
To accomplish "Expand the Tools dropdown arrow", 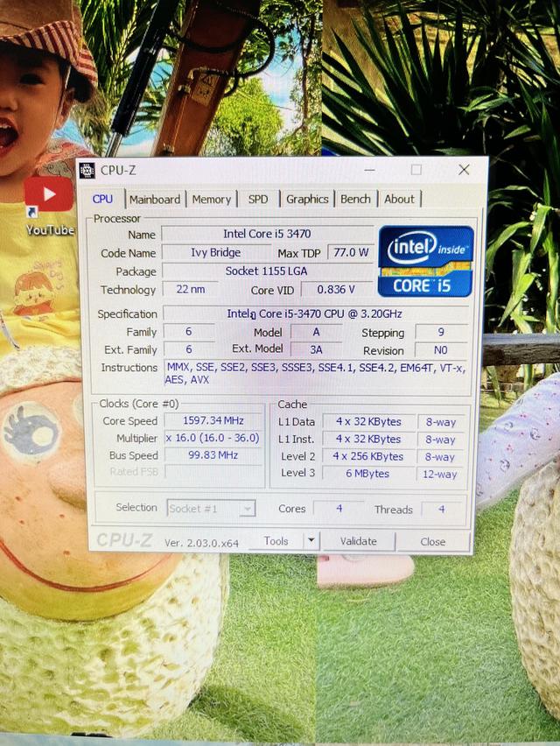I will point(311,541).
